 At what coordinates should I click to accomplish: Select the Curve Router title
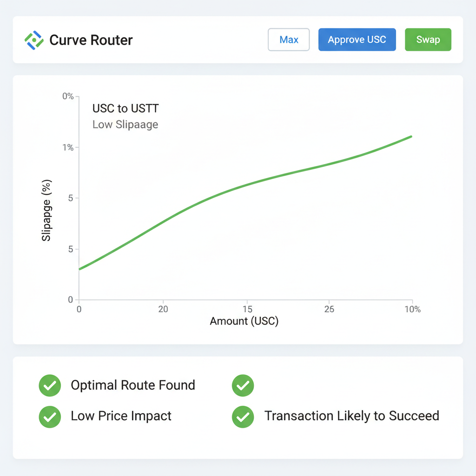[91, 40]
